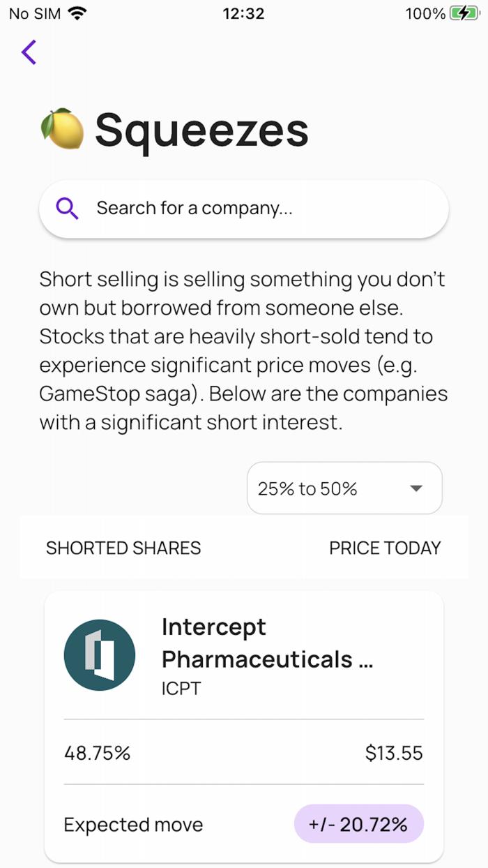Switch to the PRICE TODAY column
The image size is (488, 868).
[385, 548]
